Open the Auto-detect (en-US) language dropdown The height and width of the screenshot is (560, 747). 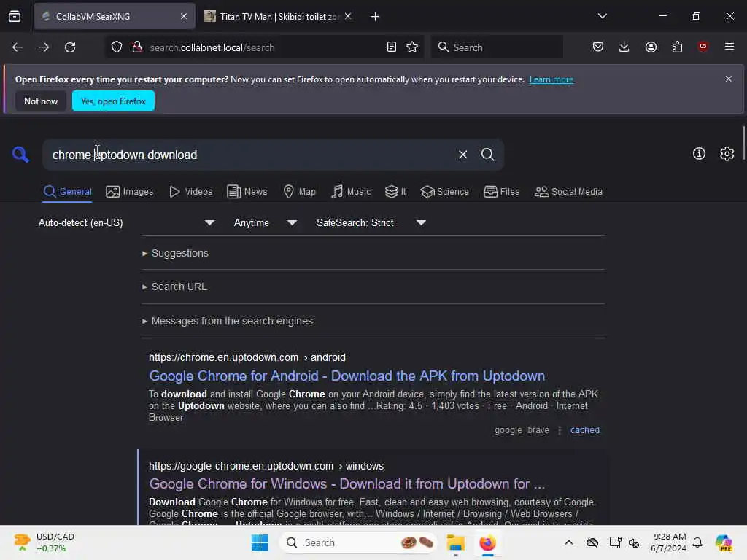coord(127,223)
